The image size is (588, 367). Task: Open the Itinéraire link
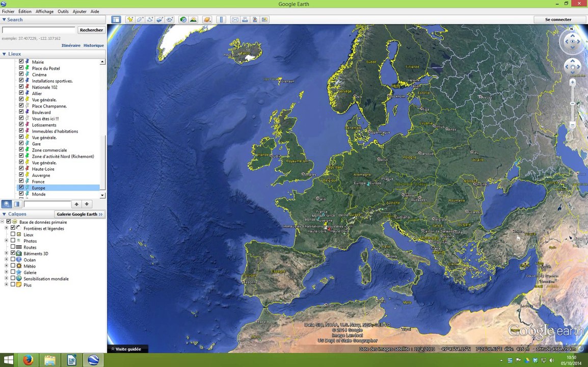(71, 45)
